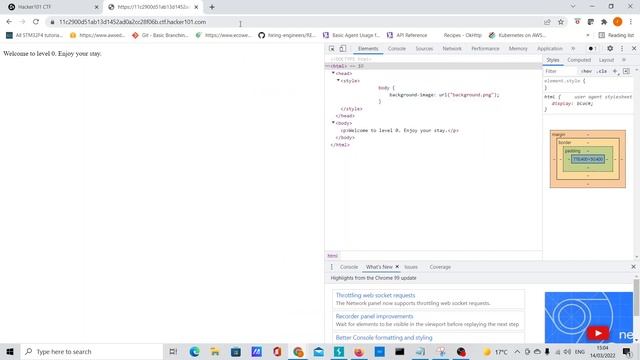Switch to the drawer Issues tab
Image resolution: width=640 pixels, height=360 pixels.
coord(411,267)
